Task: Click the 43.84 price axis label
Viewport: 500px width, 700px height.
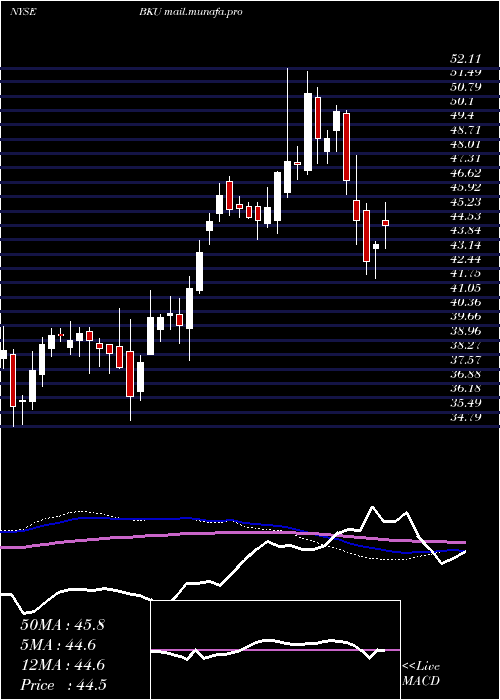Action: (x=465, y=230)
